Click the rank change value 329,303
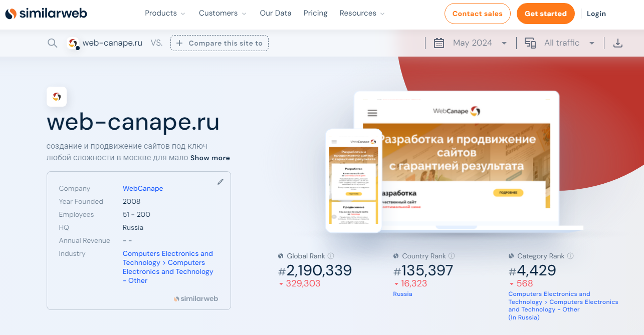644x335 pixels. pos(303,283)
